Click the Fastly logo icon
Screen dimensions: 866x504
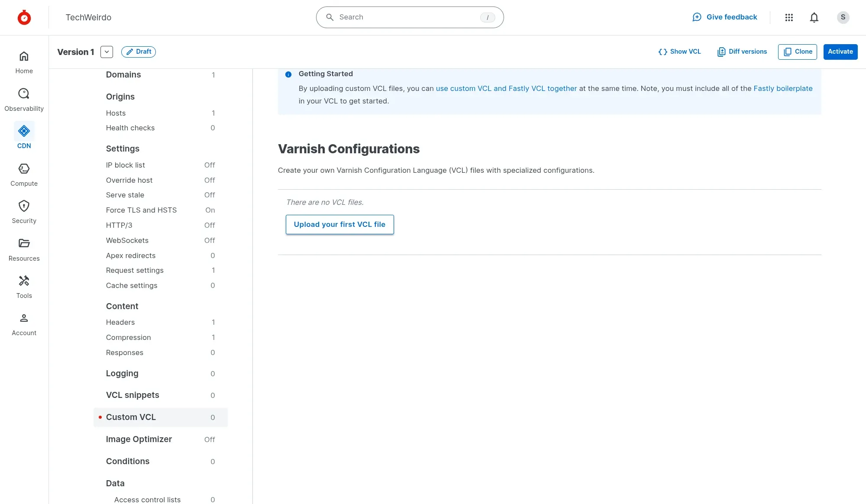pos(24,17)
